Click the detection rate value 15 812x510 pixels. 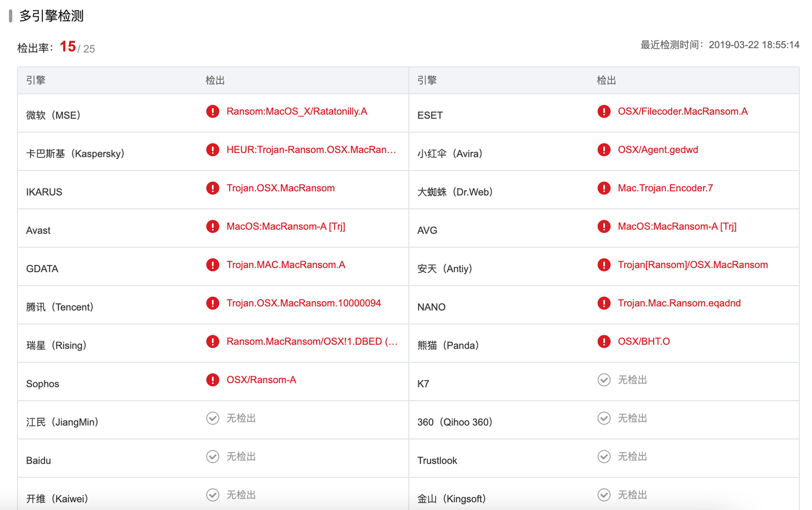[68, 46]
